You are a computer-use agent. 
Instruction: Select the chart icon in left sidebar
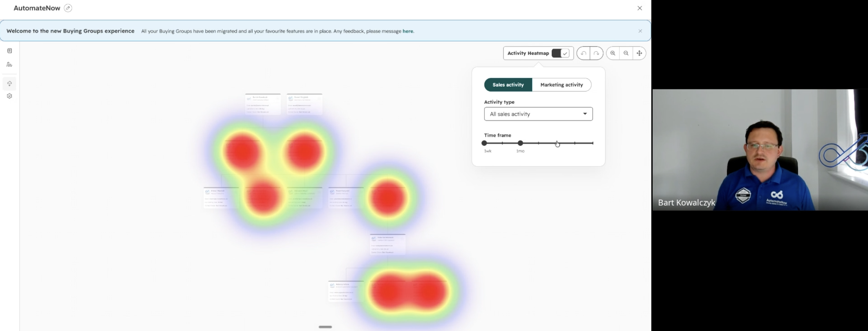9,64
